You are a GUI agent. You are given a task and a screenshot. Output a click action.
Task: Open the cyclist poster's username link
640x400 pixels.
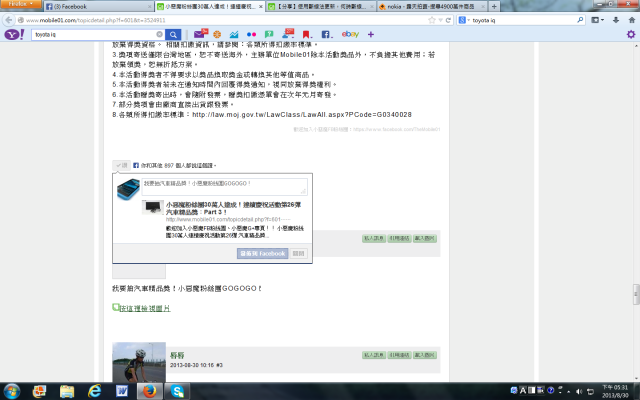point(177,356)
